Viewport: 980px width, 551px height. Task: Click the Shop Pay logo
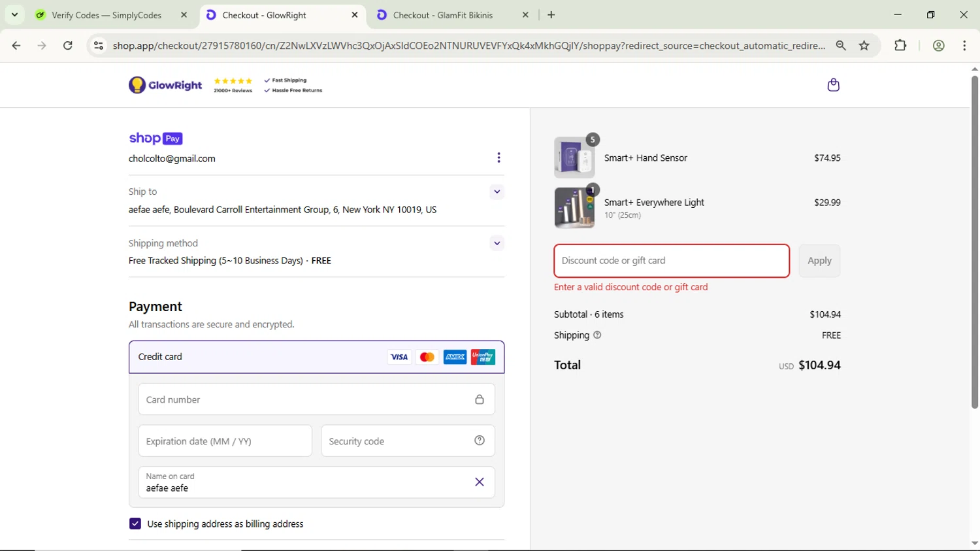point(155,138)
